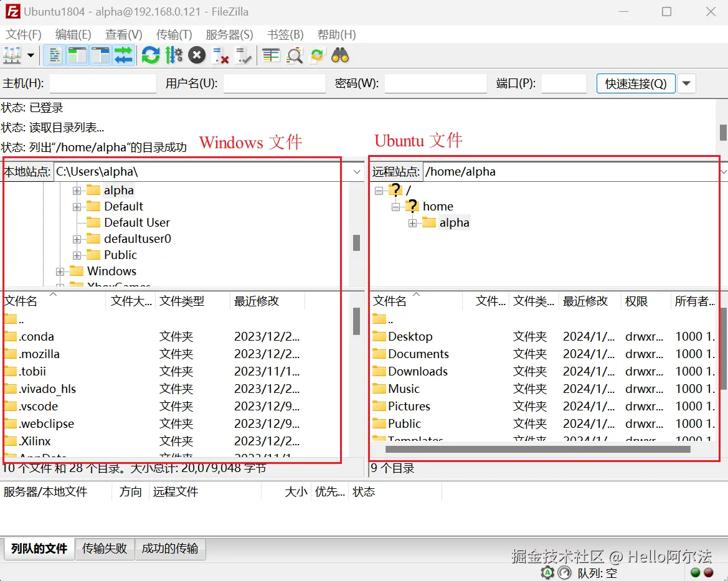Open Site Manager dropdown arrow
This screenshot has height=581, width=728.
coord(31,55)
